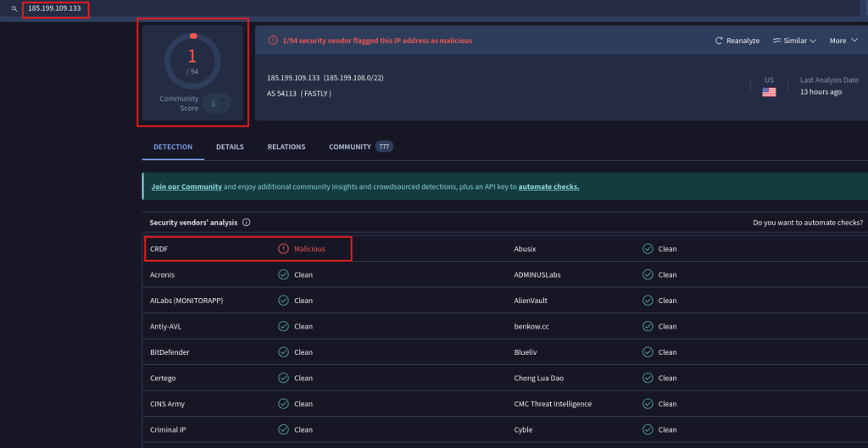
Task: Click the Criminal IP Clean check icon
Action: 283,429
